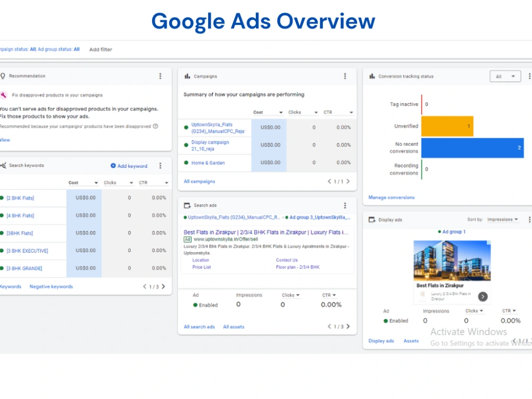Open Search ads card three-dot menu
Viewport: 532px width, 399px height.
(x=345, y=205)
